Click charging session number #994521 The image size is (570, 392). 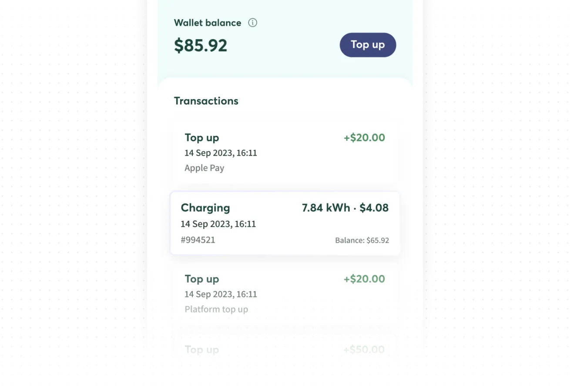pyautogui.click(x=198, y=240)
